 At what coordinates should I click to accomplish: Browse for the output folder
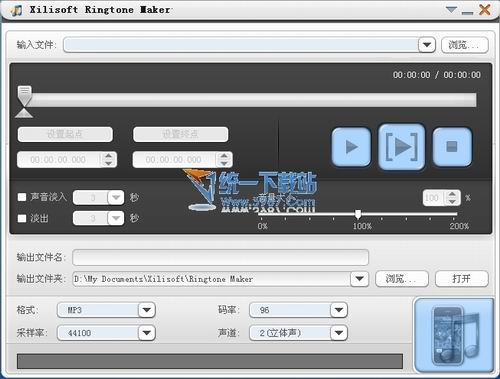402,279
